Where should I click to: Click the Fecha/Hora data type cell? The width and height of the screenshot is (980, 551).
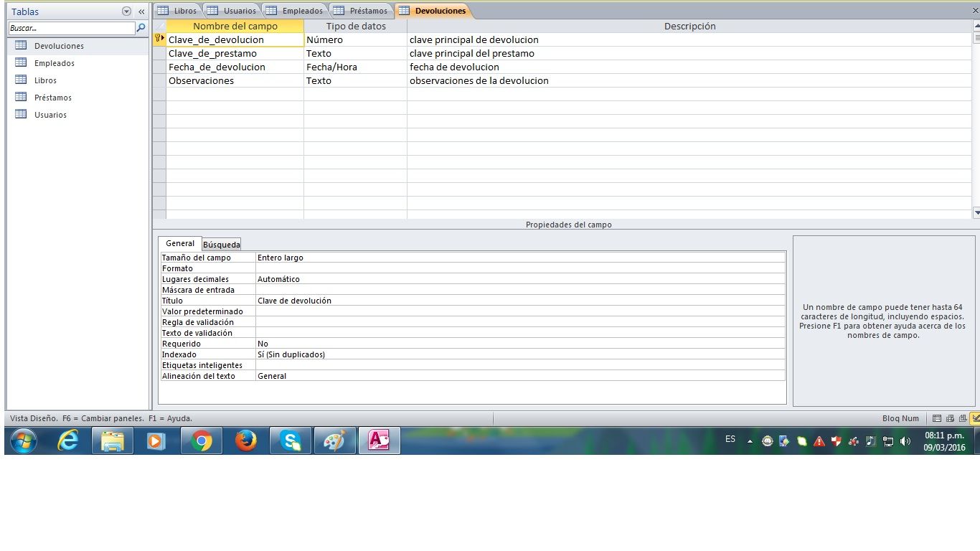click(x=354, y=67)
